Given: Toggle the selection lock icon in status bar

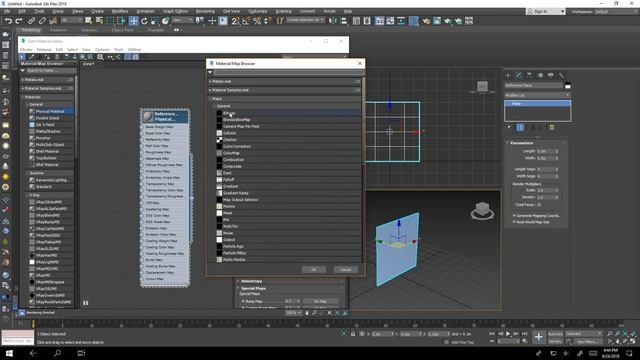Looking at the screenshot, I should coord(353,334).
